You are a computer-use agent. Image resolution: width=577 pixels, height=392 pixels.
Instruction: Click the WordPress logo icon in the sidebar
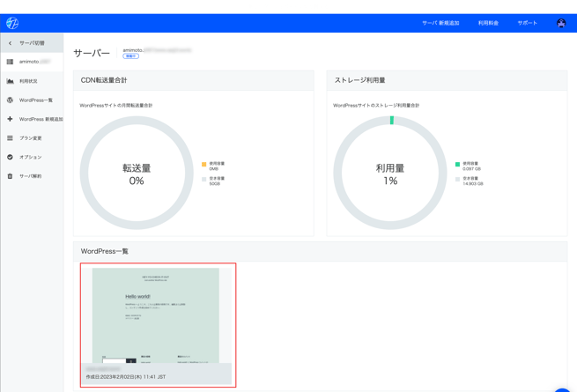[x=10, y=100]
